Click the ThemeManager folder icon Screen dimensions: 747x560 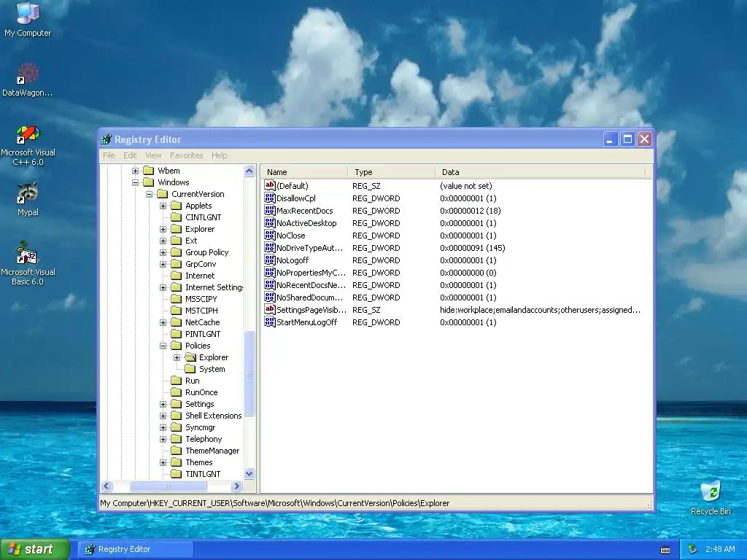pyautogui.click(x=177, y=451)
